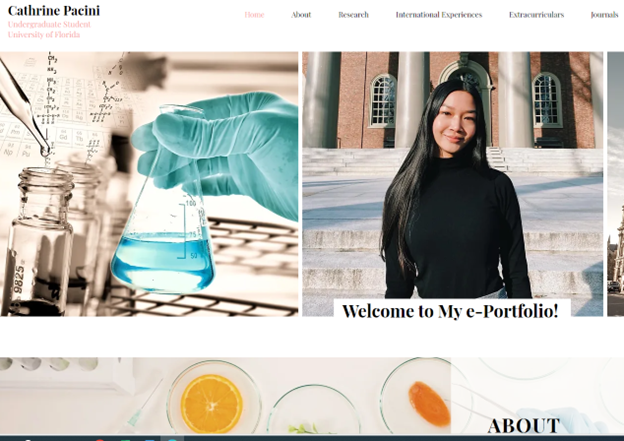Click the red taskbar icon
624x441 pixels.
tap(100, 439)
